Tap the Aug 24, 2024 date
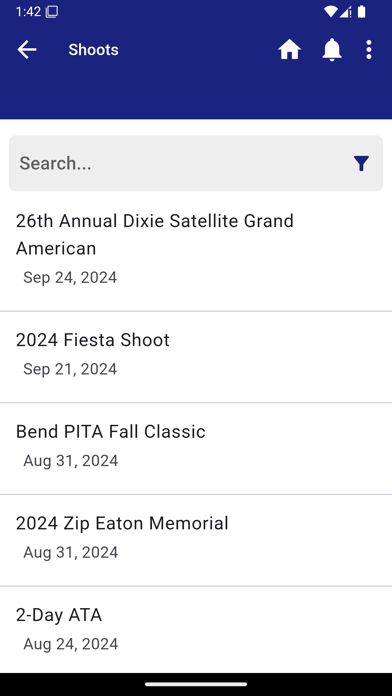This screenshot has height=696, width=392. [71, 644]
